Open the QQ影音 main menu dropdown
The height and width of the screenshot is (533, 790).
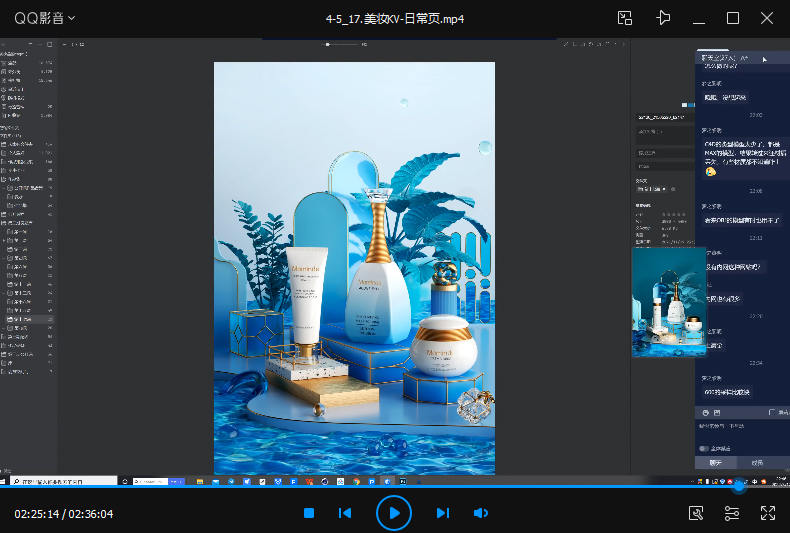point(45,18)
